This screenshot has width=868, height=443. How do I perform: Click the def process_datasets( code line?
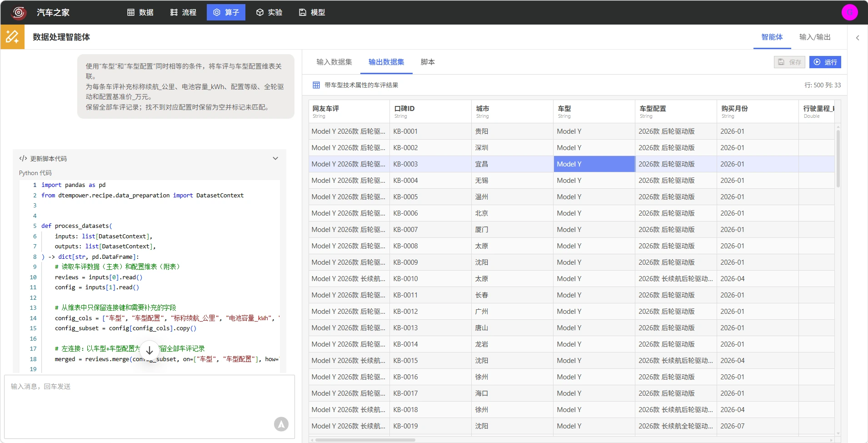[77, 226]
